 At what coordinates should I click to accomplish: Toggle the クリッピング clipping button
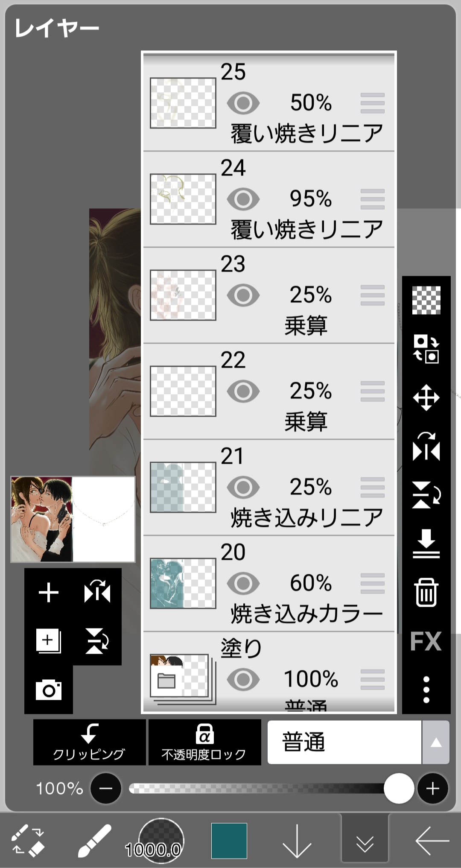(89, 742)
